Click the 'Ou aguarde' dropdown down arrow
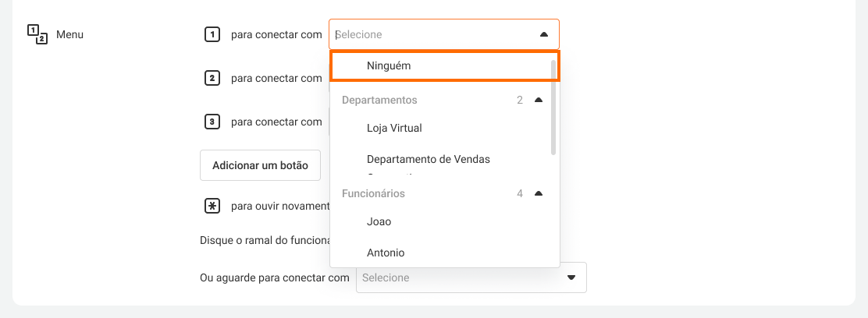Screen dimensions: 868x318 (x=571, y=277)
